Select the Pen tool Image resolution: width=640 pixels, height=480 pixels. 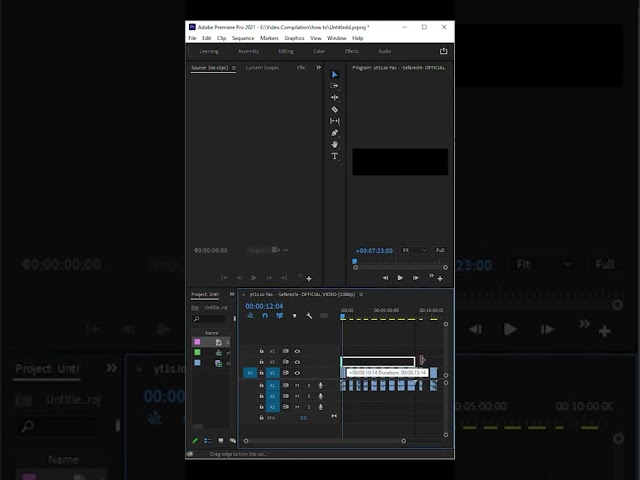coord(334,133)
